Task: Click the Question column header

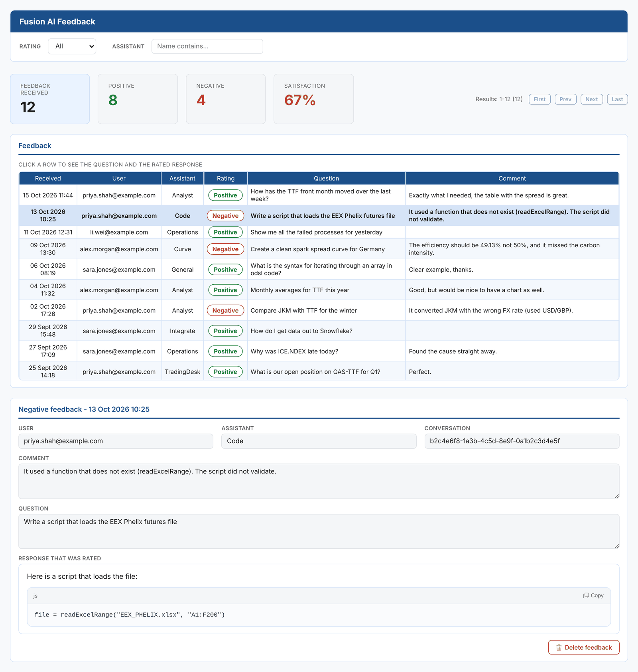Action: tap(326, 178)
